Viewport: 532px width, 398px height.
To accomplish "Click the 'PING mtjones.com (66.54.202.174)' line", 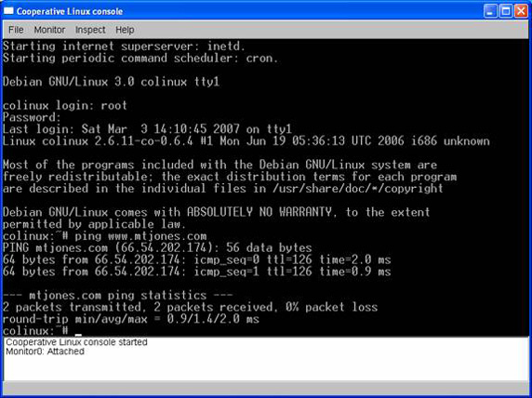I will [157, 248].
